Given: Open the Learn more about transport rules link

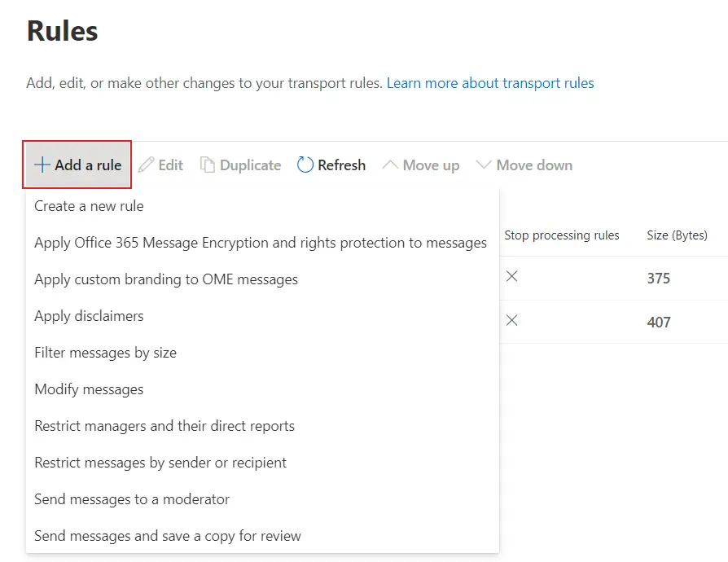Looking at the screenshot, I should 489,82.
